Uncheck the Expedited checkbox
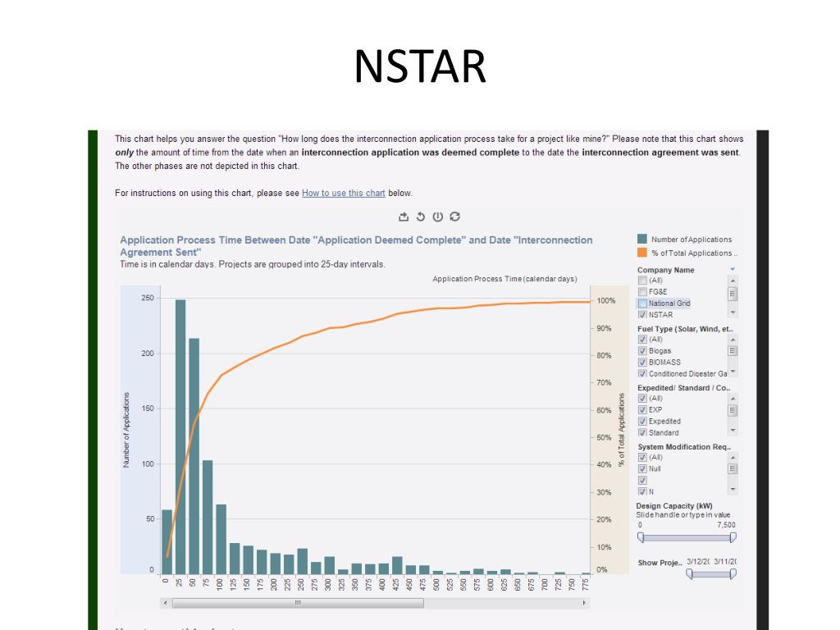 [642, 422]
